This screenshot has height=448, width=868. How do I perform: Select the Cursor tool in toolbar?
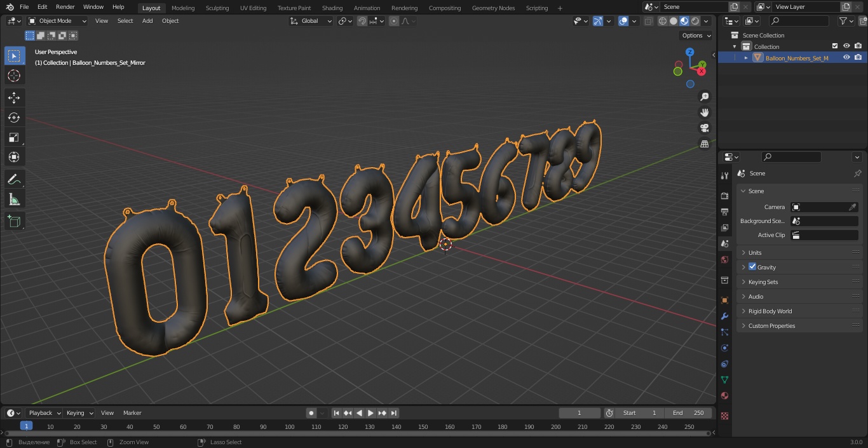(x=14, y=76)
